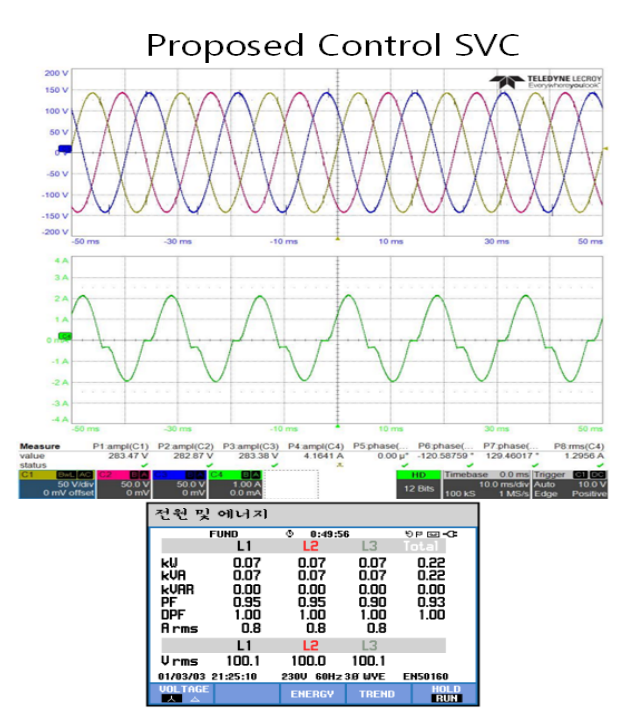Viewport: 627px width, 726px height.
Task: Select the blue C3 channel descriptor
Action: pyautogui.click(x=180, y=484)
